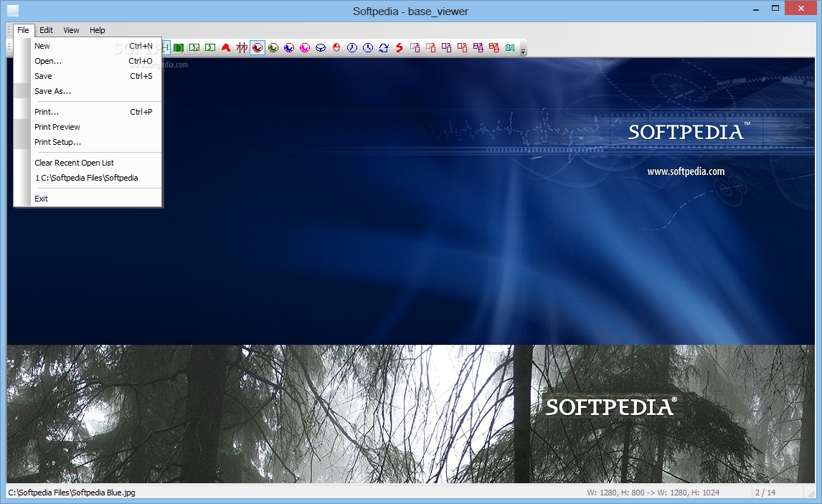This screenshot has height=504, width=822.
Task: Choose Exit from the File menu
Action: 88,199
